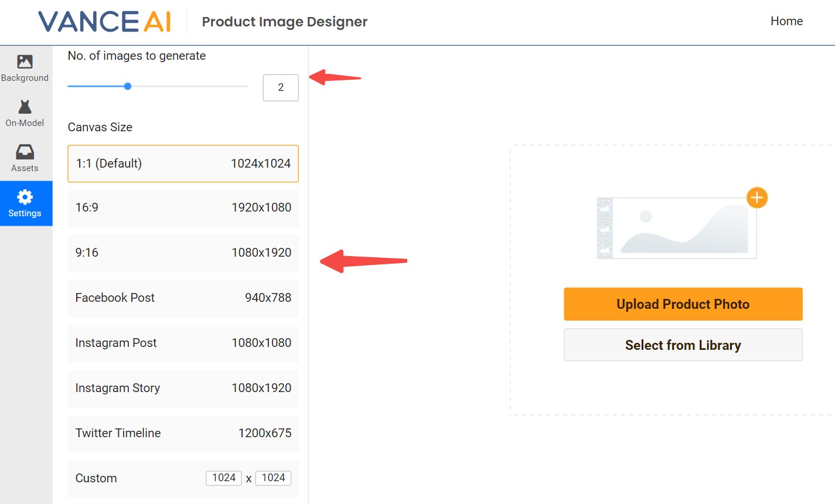Select the 1:1 (Default) canvas size
This screenshot has height=504, width=835.
[x=183, y=164]
